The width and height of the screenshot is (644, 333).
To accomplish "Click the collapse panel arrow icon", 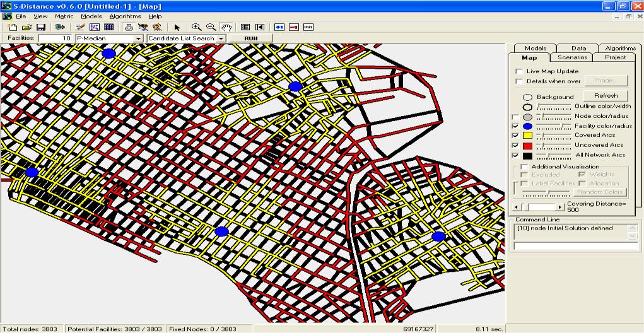I will point(260,27).
